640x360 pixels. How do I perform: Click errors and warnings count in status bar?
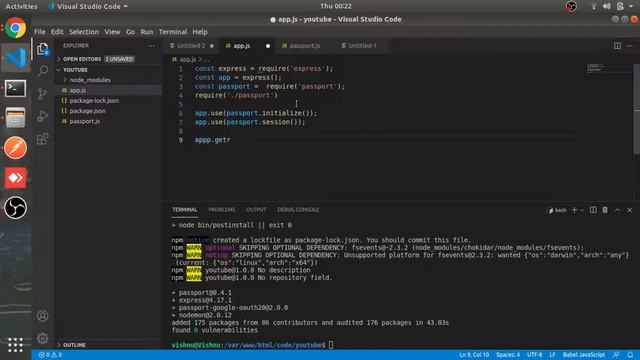[50, 355]
